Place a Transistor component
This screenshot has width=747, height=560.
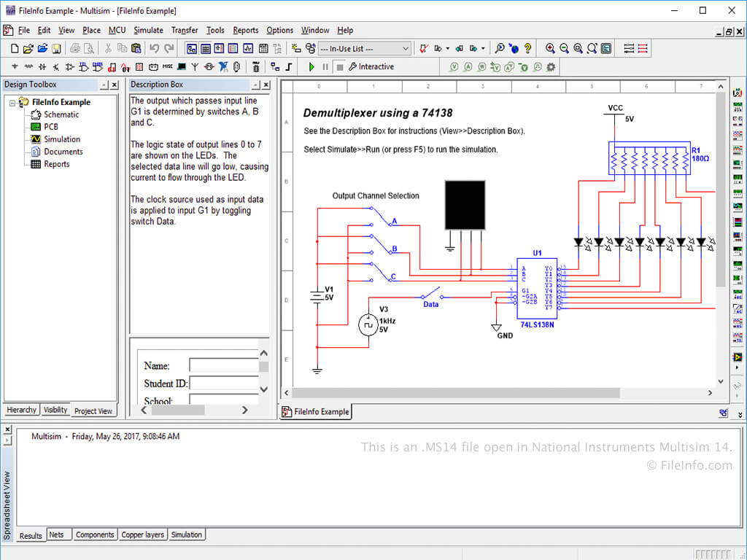click(56, 66)
